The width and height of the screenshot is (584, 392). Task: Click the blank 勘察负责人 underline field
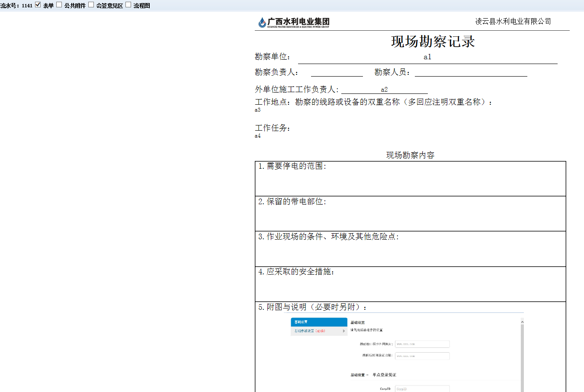337,72
